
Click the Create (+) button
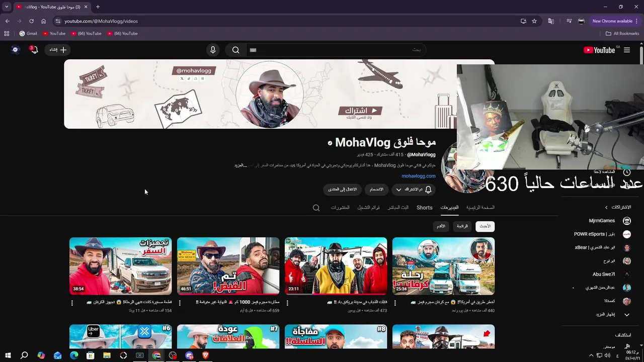[58, 50]
